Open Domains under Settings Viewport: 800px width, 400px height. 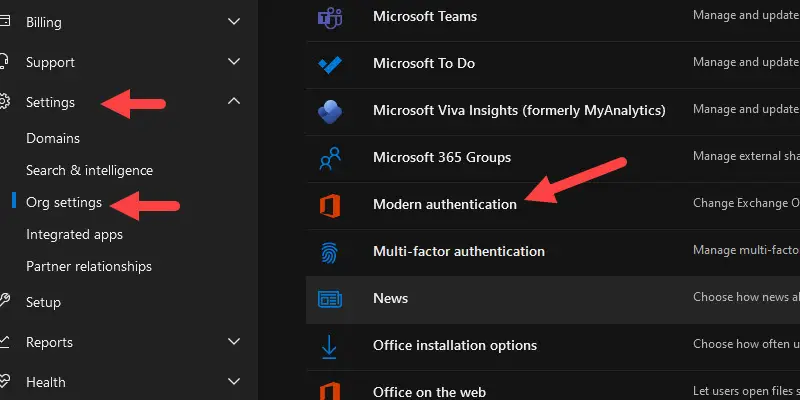tap(53, 139)
